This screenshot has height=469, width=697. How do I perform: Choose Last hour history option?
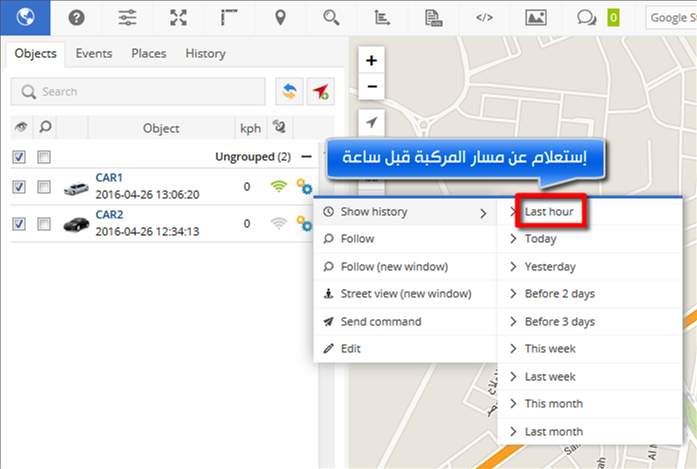pyautogui.click(x=590, y=212)
